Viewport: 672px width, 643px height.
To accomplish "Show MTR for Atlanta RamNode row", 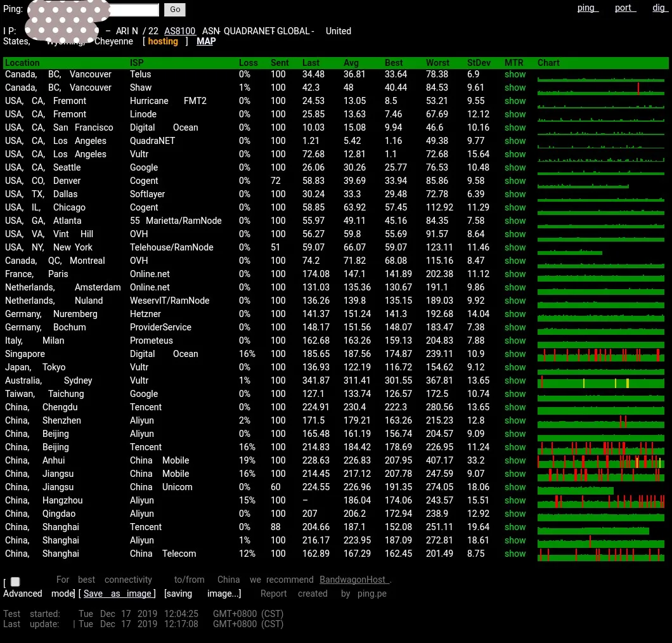I will pos(515,220).
